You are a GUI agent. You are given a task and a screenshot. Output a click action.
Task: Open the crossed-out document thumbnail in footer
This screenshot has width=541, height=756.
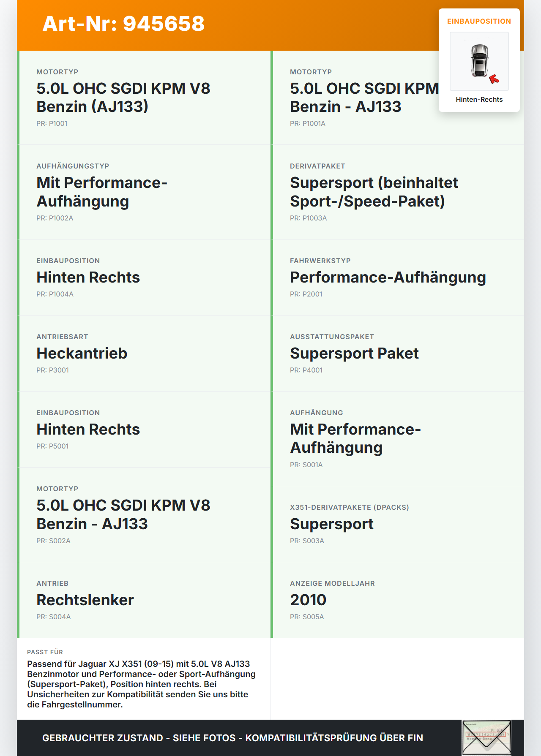[x=486, y=737]
